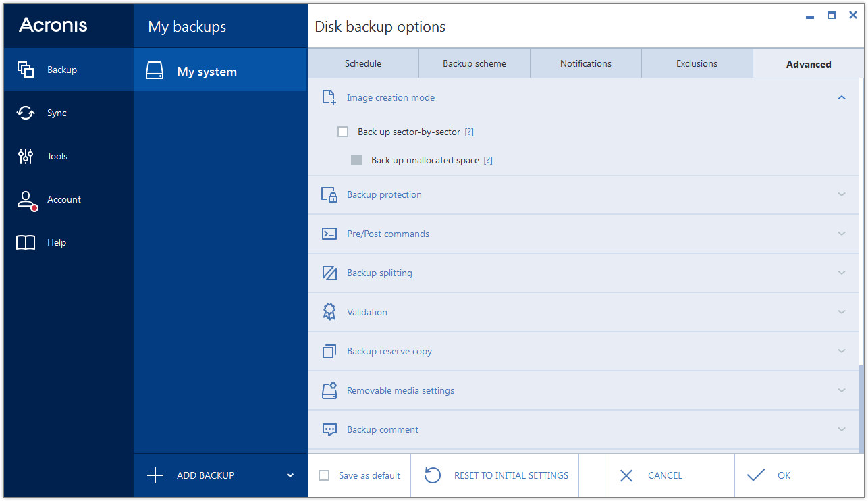Screen dimensions: 868x501
Task: Click the Backup protection heading
Action: coord(384,194)
